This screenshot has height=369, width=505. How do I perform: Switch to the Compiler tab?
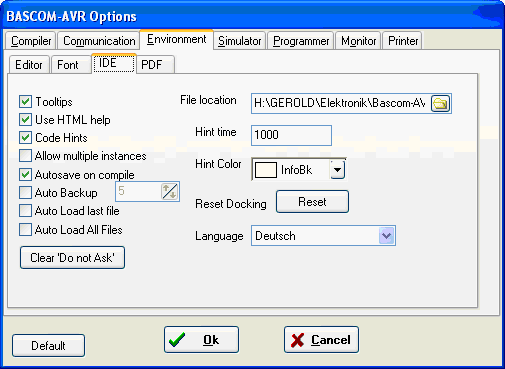31,41
